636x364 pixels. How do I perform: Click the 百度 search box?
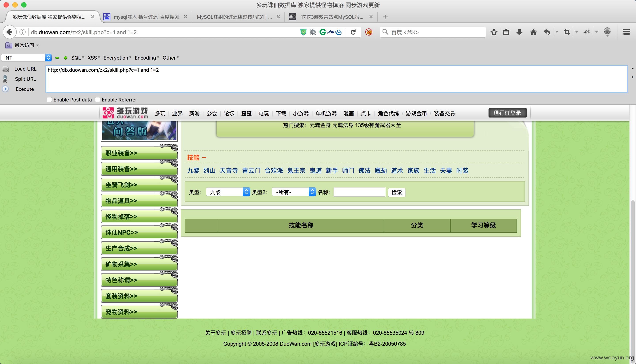(x=433, y=32)
